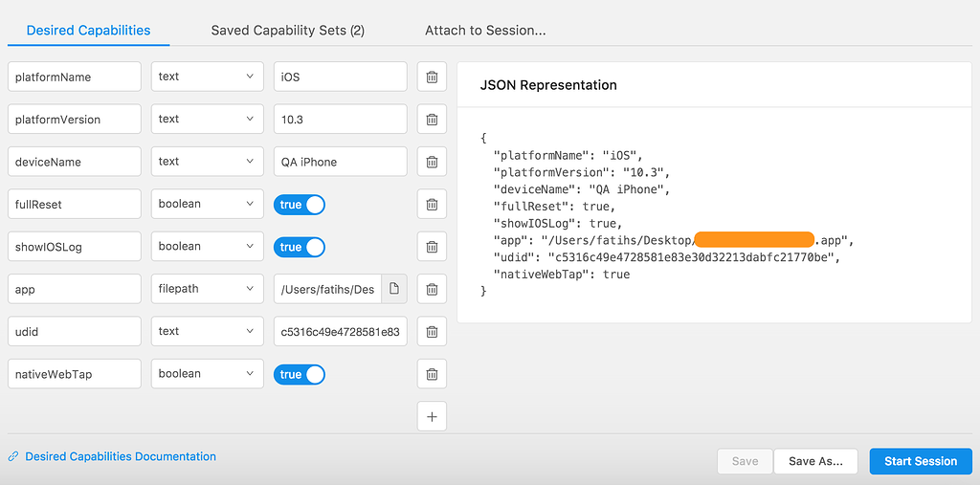
Task: Click the "deviceName": "QA iPhone" JSON line
Action: (x=582, y=189)
